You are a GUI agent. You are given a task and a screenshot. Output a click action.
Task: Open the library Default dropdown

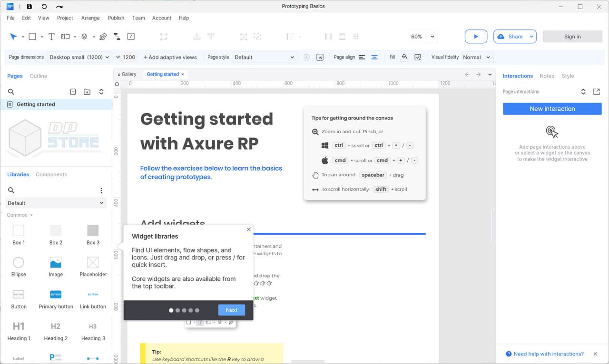(56, 203)
